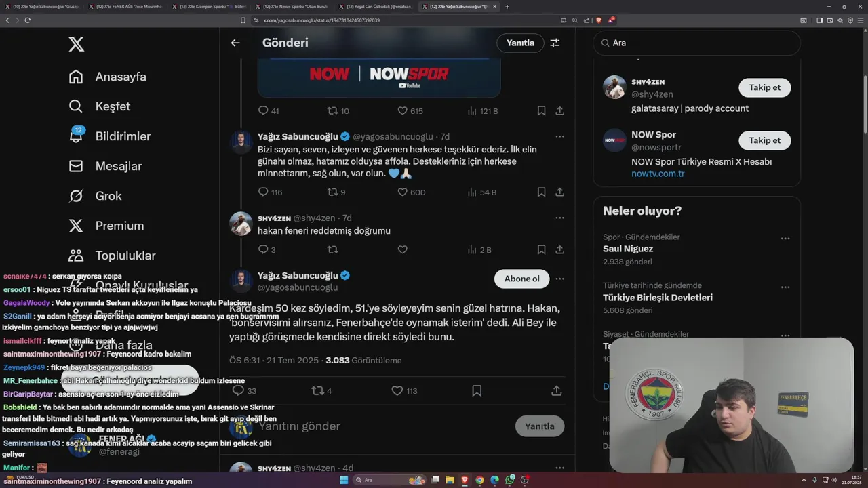Open Saul Niguez trending topic
This screenshot has height=488, width=868.
coord(628,249)
